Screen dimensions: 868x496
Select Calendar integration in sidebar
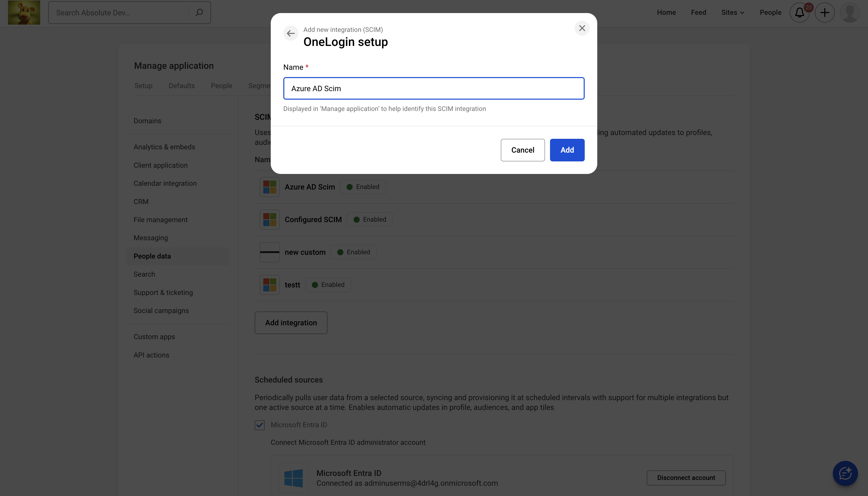[x=165, y=183]
